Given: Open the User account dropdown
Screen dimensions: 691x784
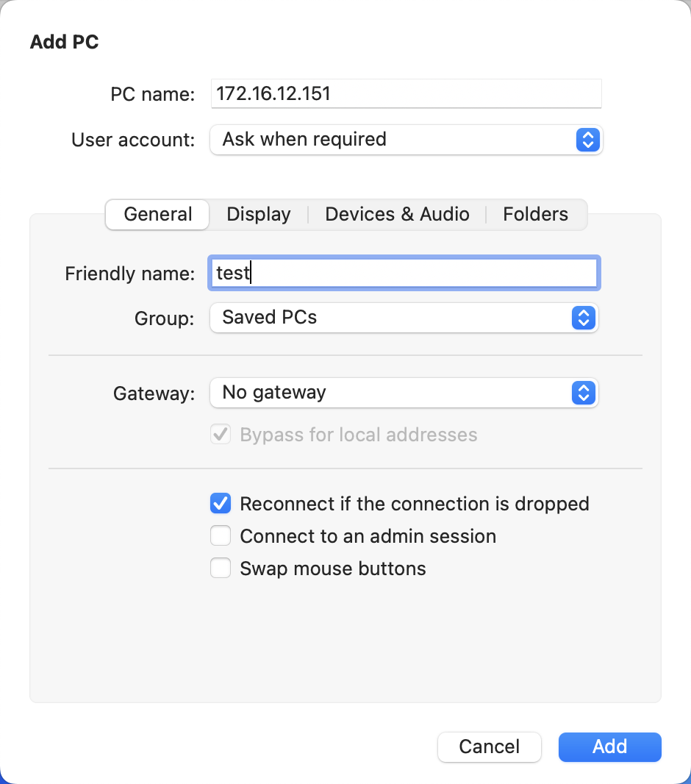Looking at the screenshot, I should (404, 140).
